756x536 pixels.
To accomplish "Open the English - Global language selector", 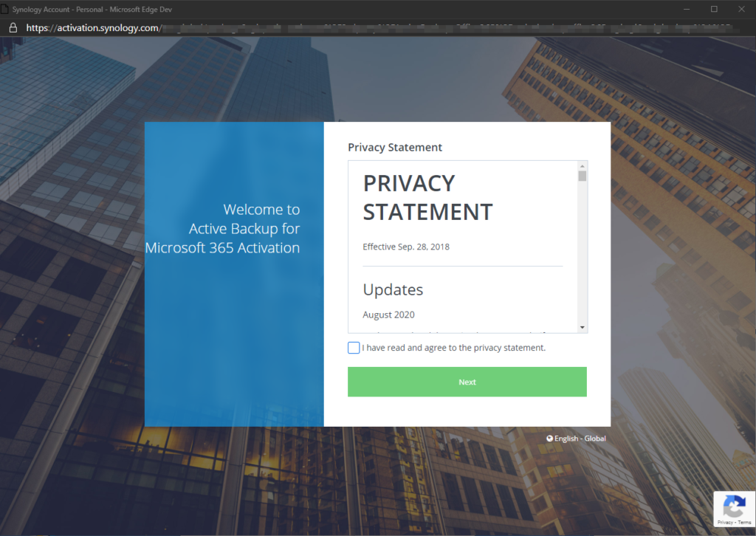I will point(576,438).
